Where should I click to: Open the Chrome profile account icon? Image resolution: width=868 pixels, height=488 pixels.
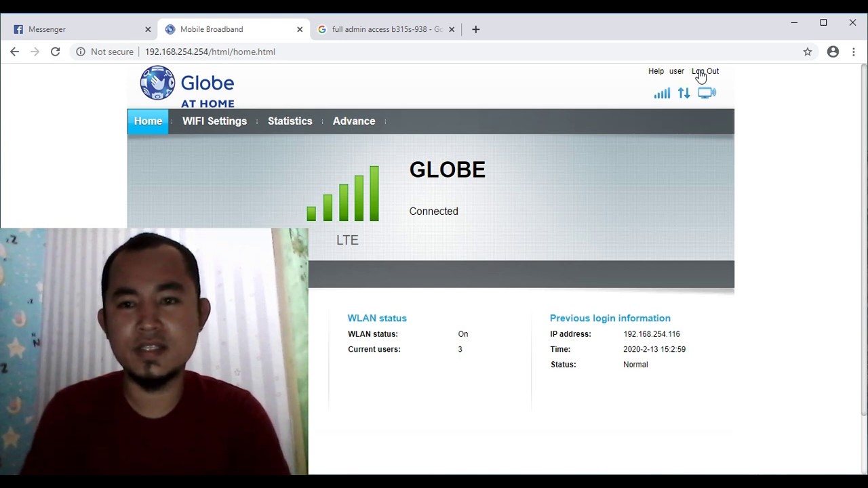pos(833,52)
